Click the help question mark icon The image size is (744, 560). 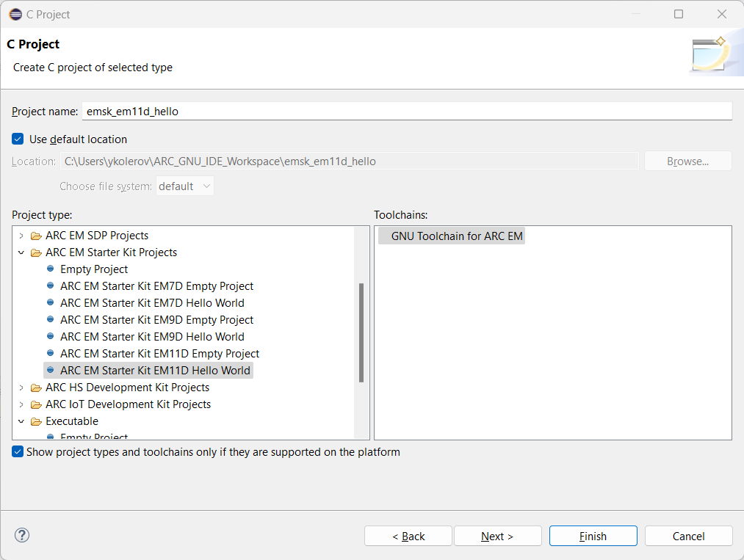(21, 535)
